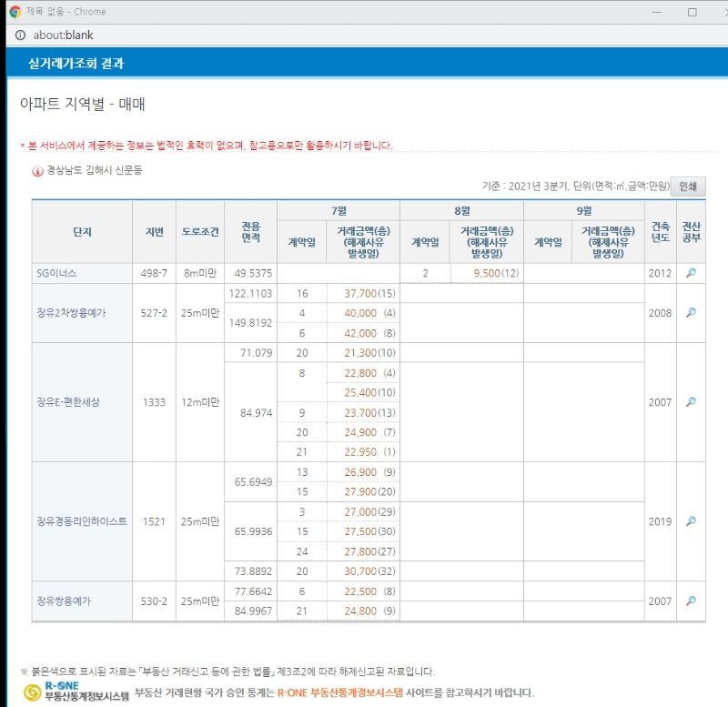728x707 pixels.
Task: Click the 인쇄 print button
Action: coord(688,187)
